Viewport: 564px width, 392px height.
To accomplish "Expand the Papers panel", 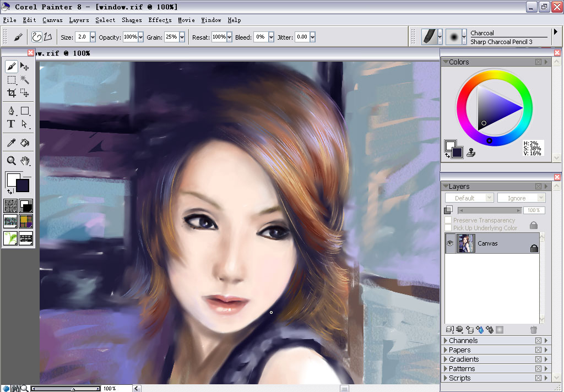I will [446, 350].
